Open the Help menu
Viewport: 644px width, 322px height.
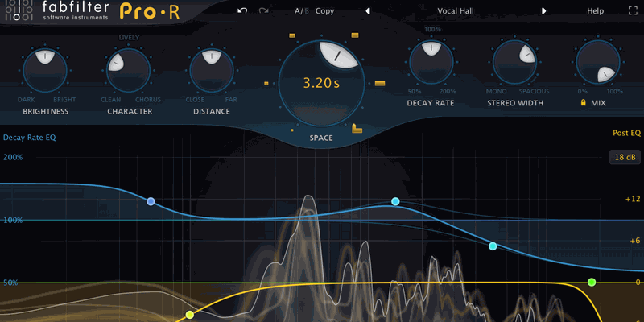[595, 11]
